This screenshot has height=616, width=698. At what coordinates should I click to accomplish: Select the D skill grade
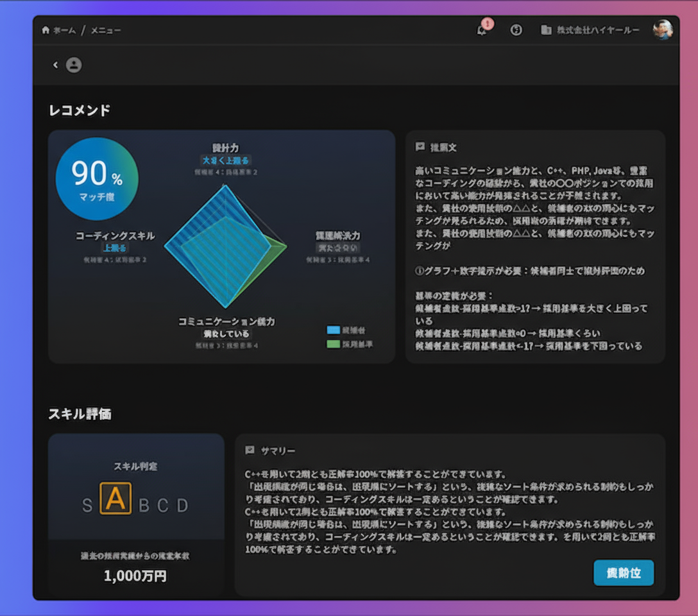tap(183, 506)
